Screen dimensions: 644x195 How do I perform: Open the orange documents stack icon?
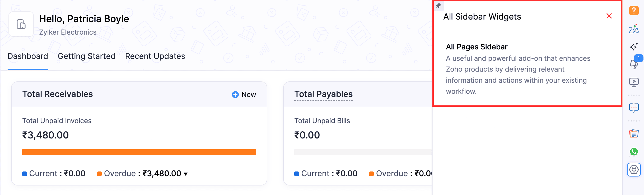tap(634, 134)
